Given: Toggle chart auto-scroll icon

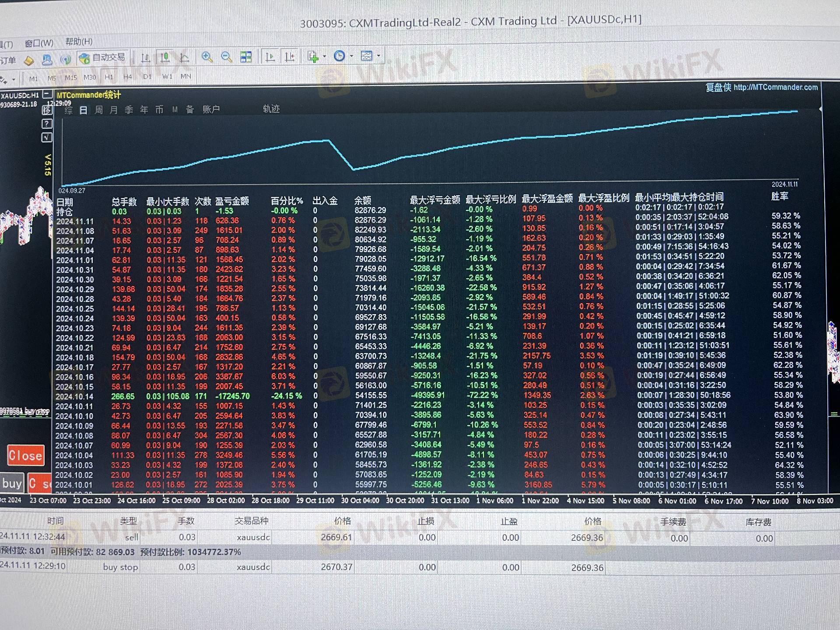Looking at the screenshot, I should point(270,57).
